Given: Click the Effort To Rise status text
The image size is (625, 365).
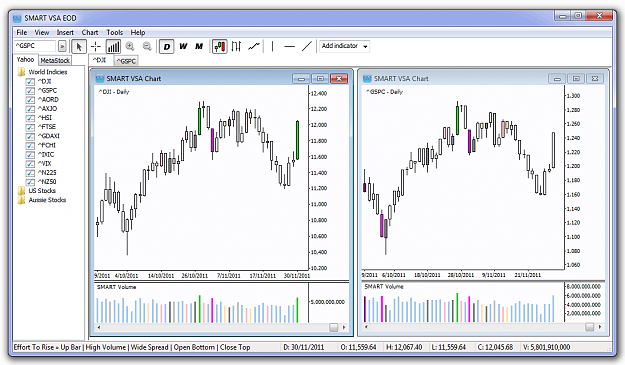Looking at the screenshot, I should [132, 347].
